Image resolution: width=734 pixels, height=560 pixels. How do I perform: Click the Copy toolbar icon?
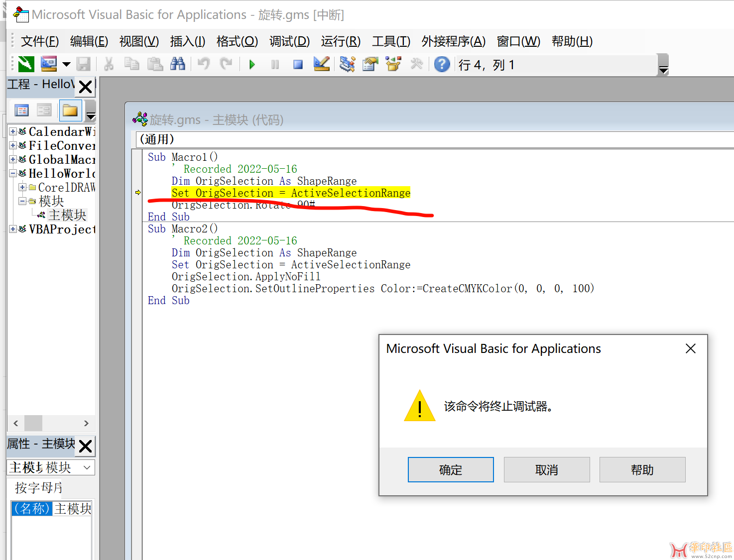coord(131,64)
